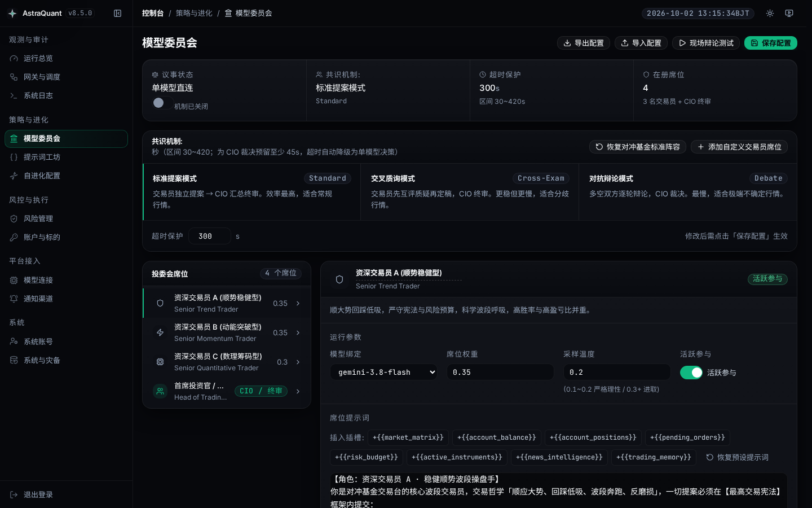Click the 运行总览 gauge icon
Image resolution: width=812 pixels, height=508 pixels.
point(14,58)
